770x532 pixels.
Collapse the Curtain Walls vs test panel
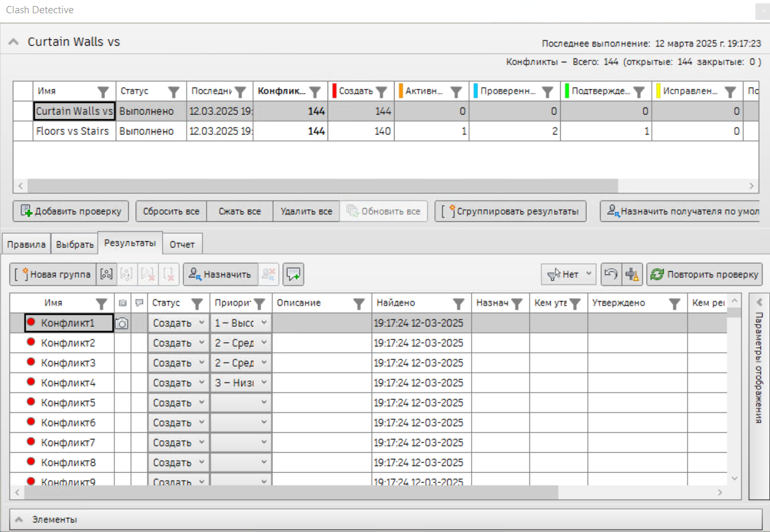pyautogui.click(x=14, y=42)
